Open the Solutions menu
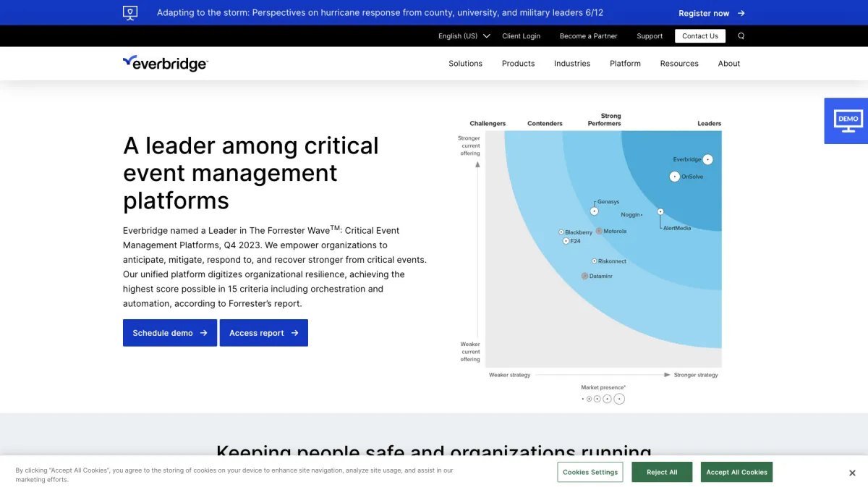This screenshot has height=490, width=868. click(x=465, y=64)
